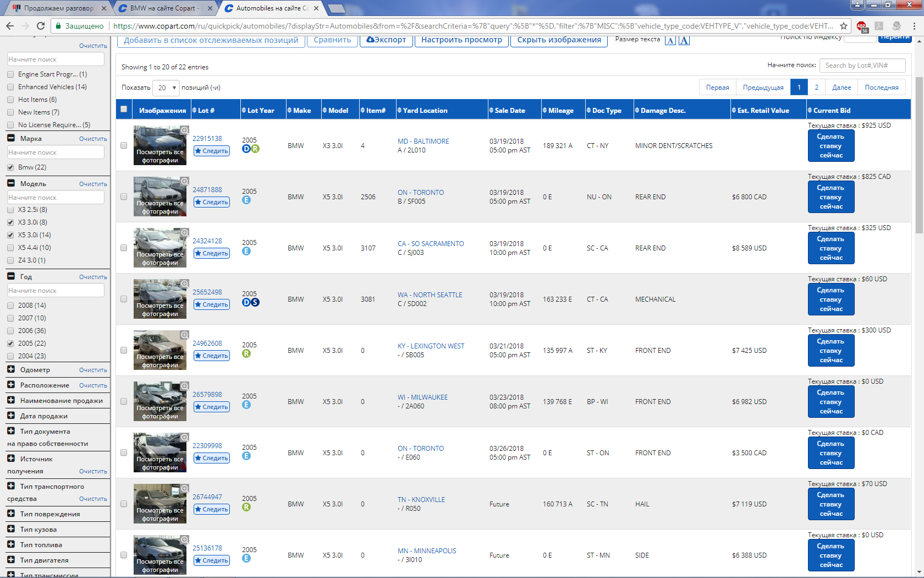Check the Hot Items (6) filter
The image size is (924, 578).
(x=10, y=100)
